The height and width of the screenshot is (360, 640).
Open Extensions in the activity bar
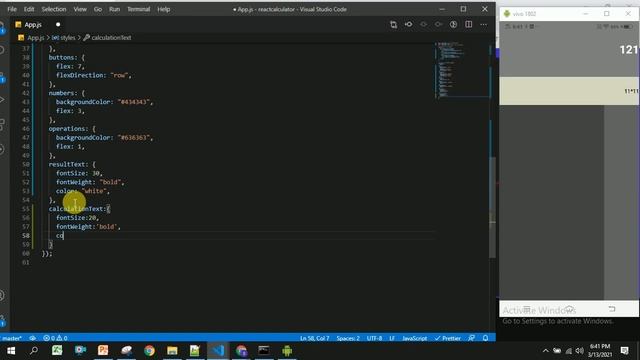tap(2, 124)
